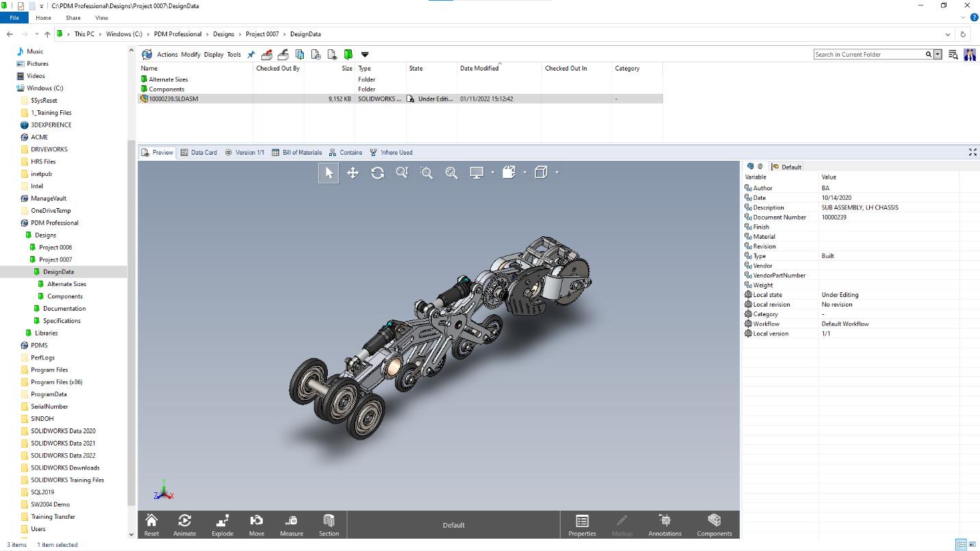
Task: Select Documentation folder in the tree
Action: tap(64, 309)
